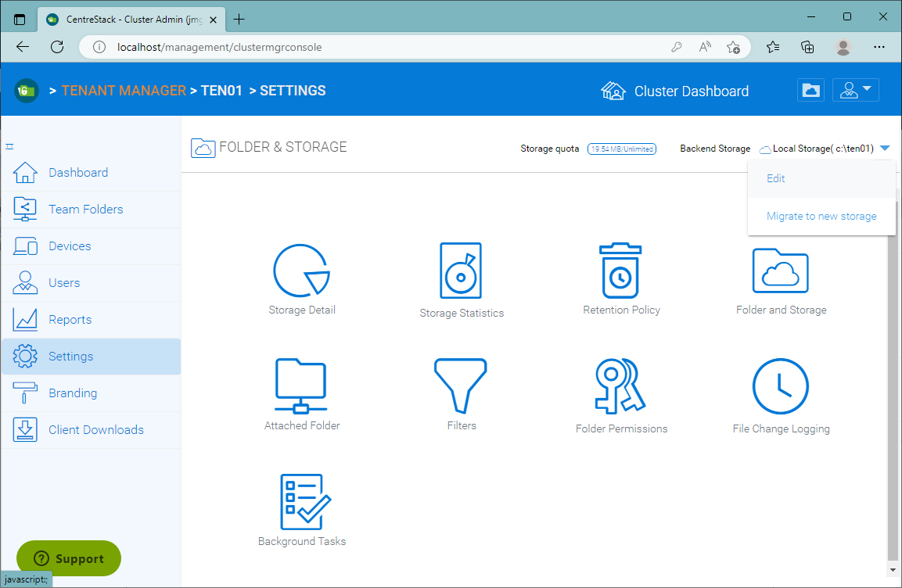902x588 pixels.
Task: Open the browser Favorites list icon
Action: pyautogui.click(x=773, y=47)
